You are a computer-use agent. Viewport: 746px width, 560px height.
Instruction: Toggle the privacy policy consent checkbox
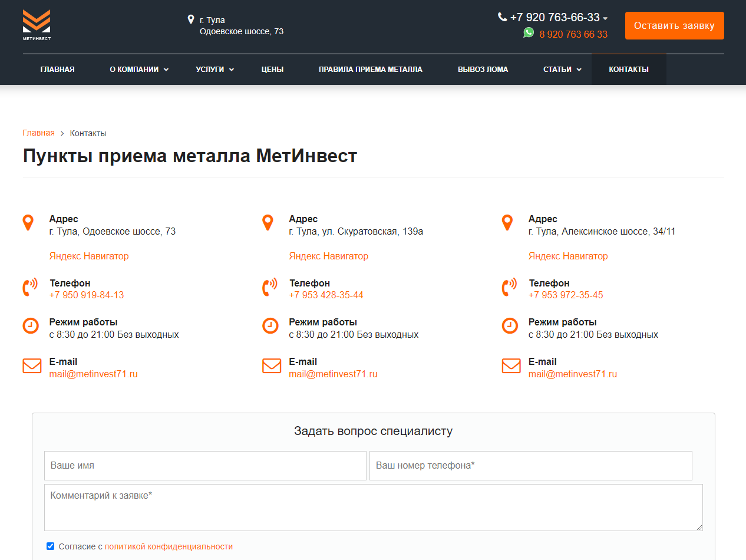click(50, 546)
